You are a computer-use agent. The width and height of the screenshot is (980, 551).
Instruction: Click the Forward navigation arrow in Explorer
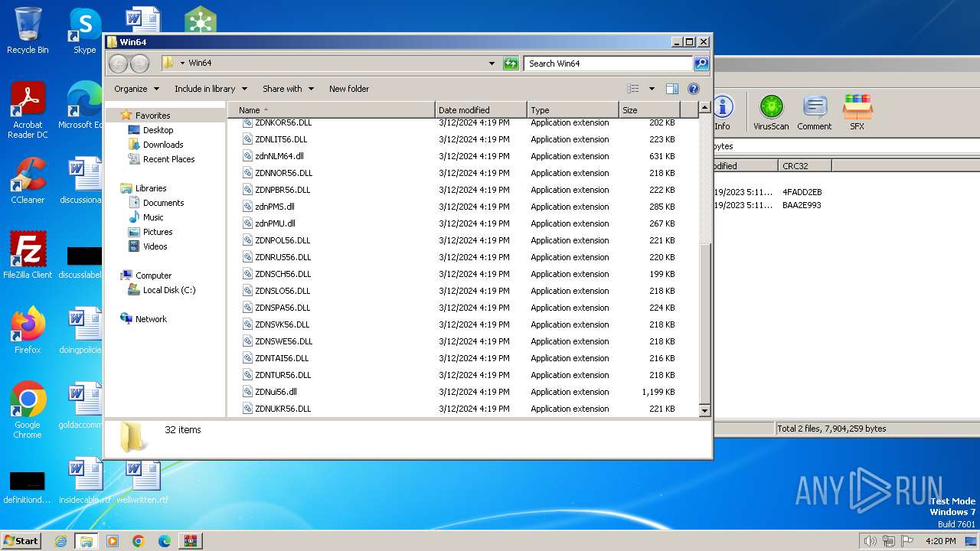[139, 64]
